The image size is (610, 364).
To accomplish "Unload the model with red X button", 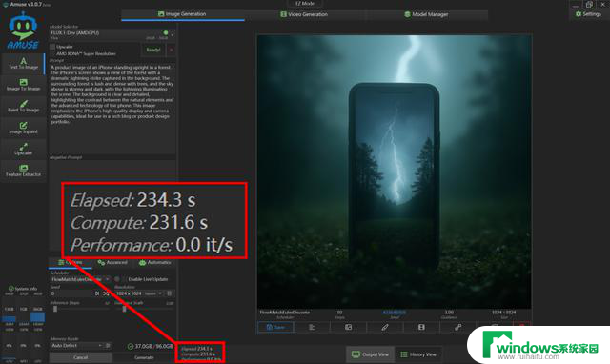I will pos(172,50).
